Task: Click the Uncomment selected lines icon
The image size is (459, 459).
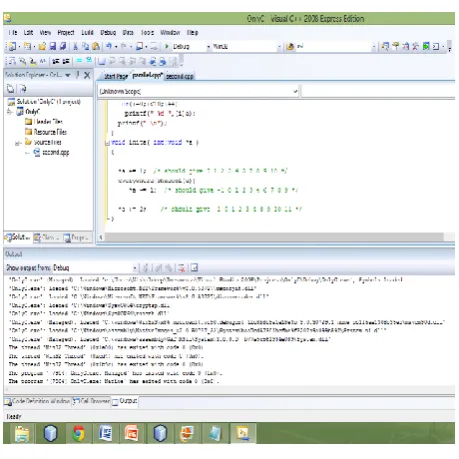Action: (x=89, y=61)
